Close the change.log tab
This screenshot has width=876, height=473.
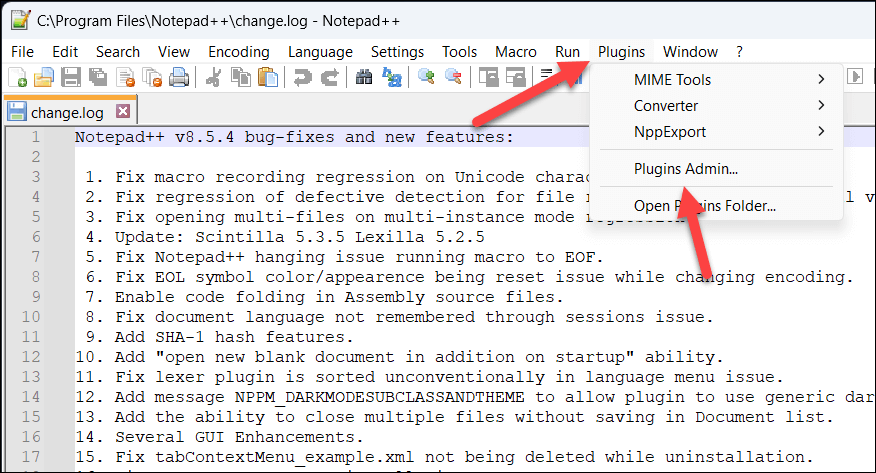123,111
